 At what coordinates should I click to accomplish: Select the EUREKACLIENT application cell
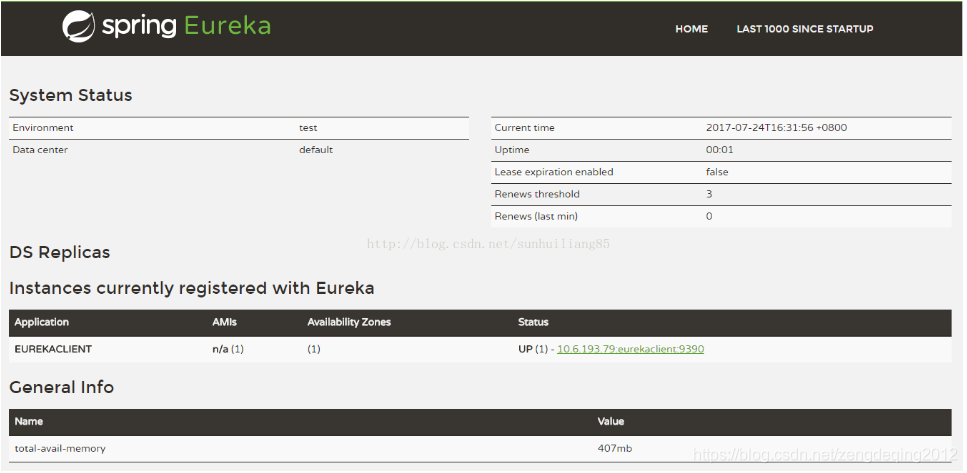coord(53,349)
